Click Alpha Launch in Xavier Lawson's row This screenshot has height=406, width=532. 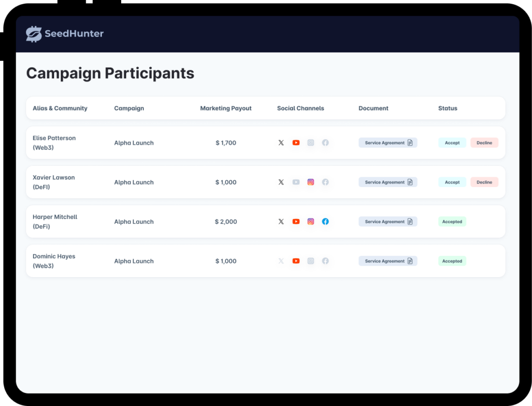(x=134, y=182)
